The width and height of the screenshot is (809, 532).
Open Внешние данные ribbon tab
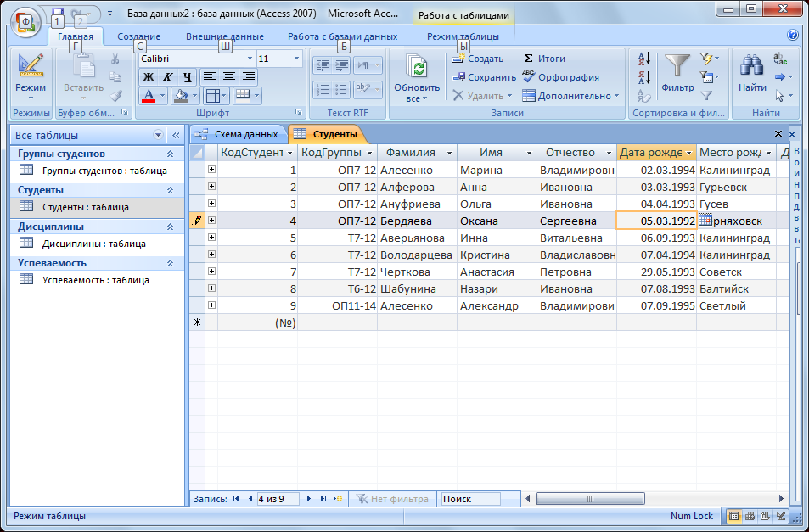click(x=225, y=36)
